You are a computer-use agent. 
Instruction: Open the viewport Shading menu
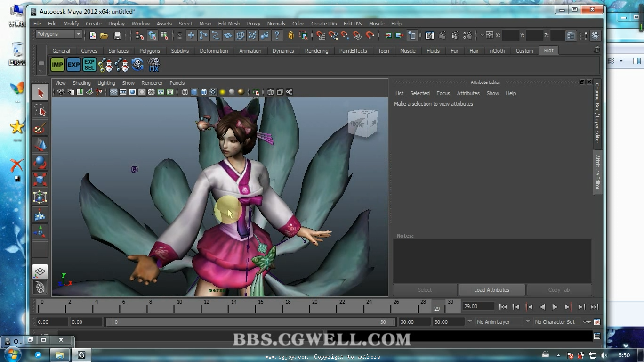tap(81, 83)
